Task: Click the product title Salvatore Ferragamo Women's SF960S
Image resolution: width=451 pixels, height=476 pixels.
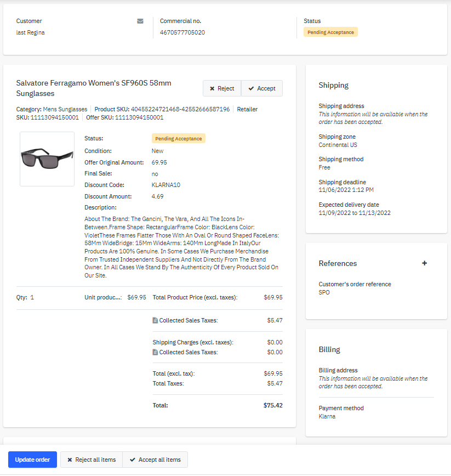Action: pyautogui.click(x=94, y=88)
